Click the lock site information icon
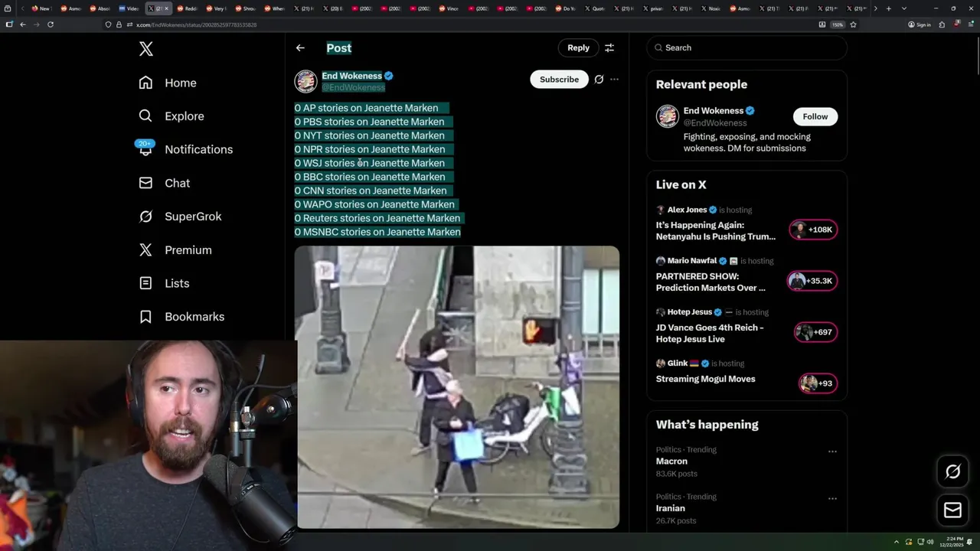 coord(119,24)
